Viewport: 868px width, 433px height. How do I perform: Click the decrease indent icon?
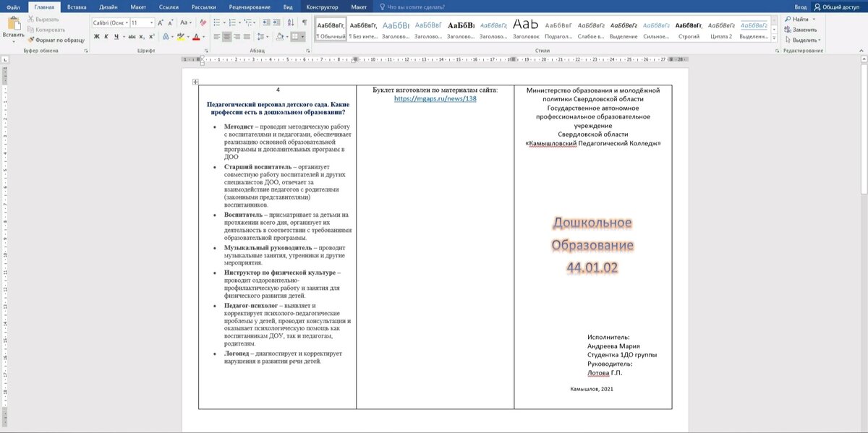click(266, 23)
